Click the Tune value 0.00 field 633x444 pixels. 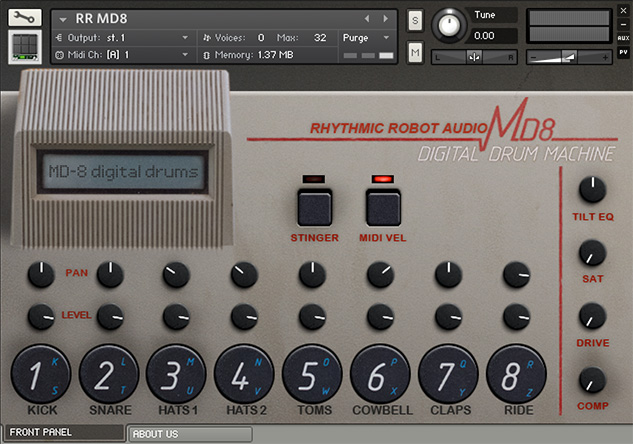494,36
